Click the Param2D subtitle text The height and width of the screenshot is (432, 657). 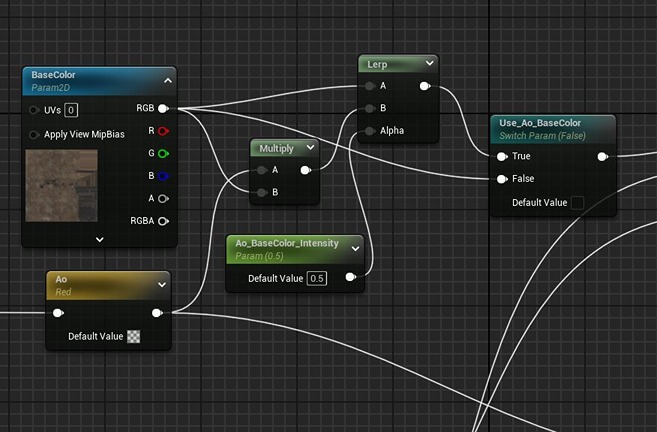[x=50, y=88]
